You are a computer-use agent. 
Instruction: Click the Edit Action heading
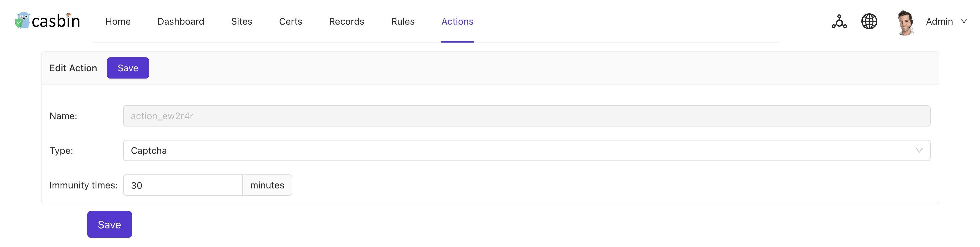pyautogui.click(x=73, y=68)
